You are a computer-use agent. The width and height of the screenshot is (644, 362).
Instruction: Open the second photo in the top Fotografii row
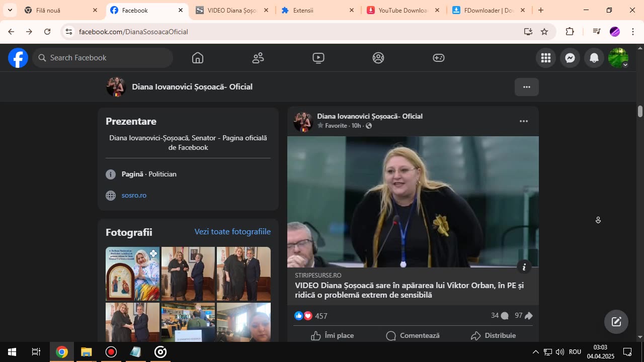point(188,274)
